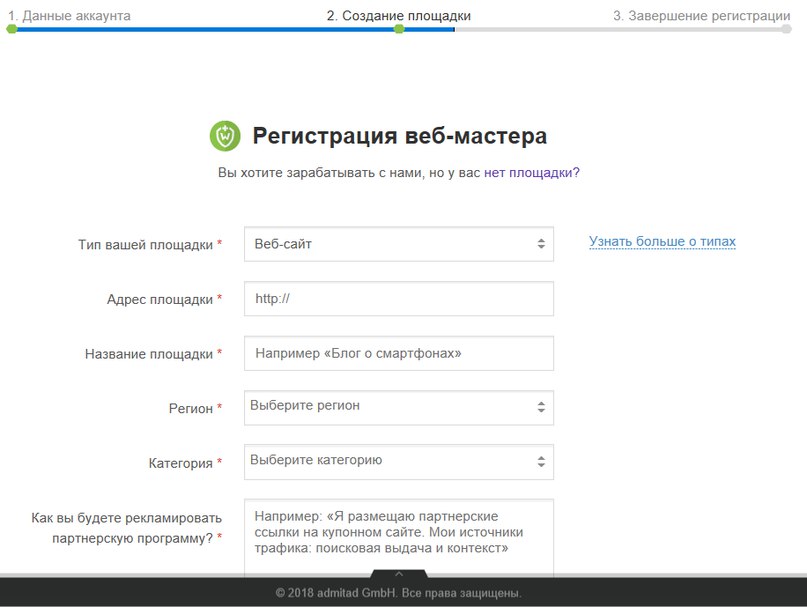Click the 'Тип вашей площадки' field label
The width and height of the screenshot is (807, 607).
(x=146, y=244)
